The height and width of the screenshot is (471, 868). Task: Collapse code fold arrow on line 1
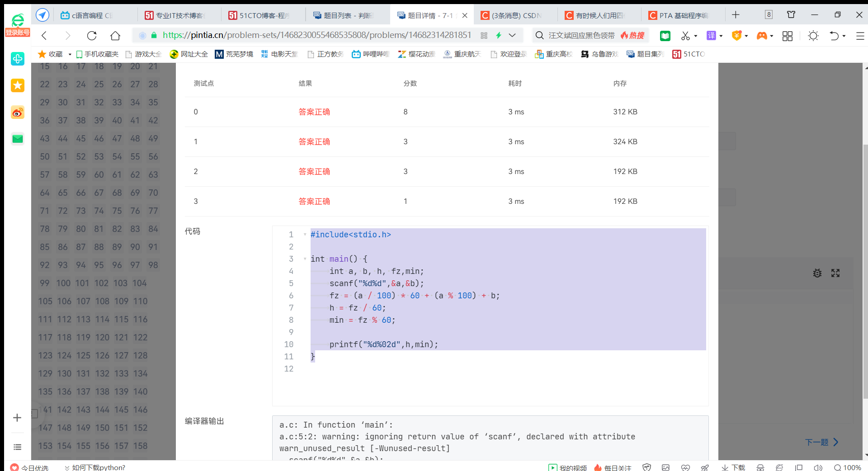305,235
